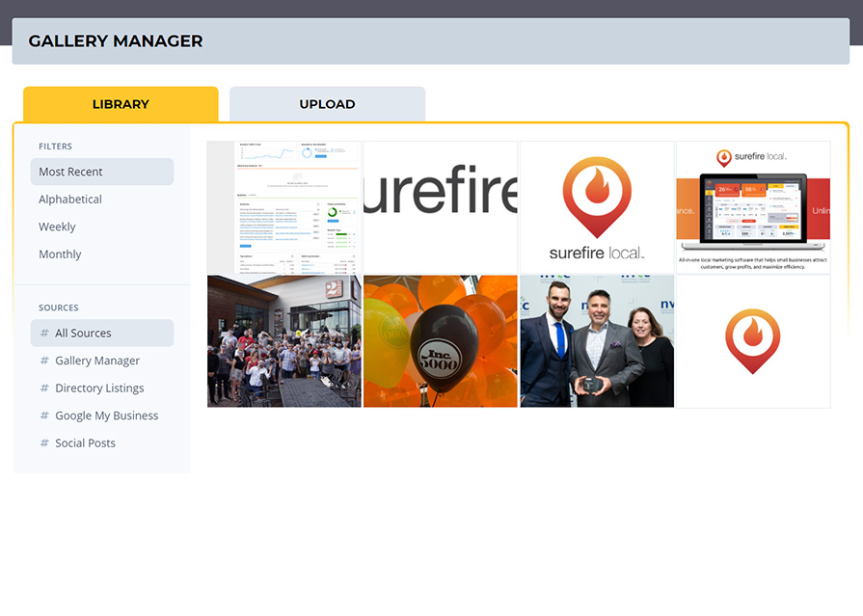This screenshot has height=616, width=863.
Task: Open the Upload tab
Action: click(x=327, y=104)
